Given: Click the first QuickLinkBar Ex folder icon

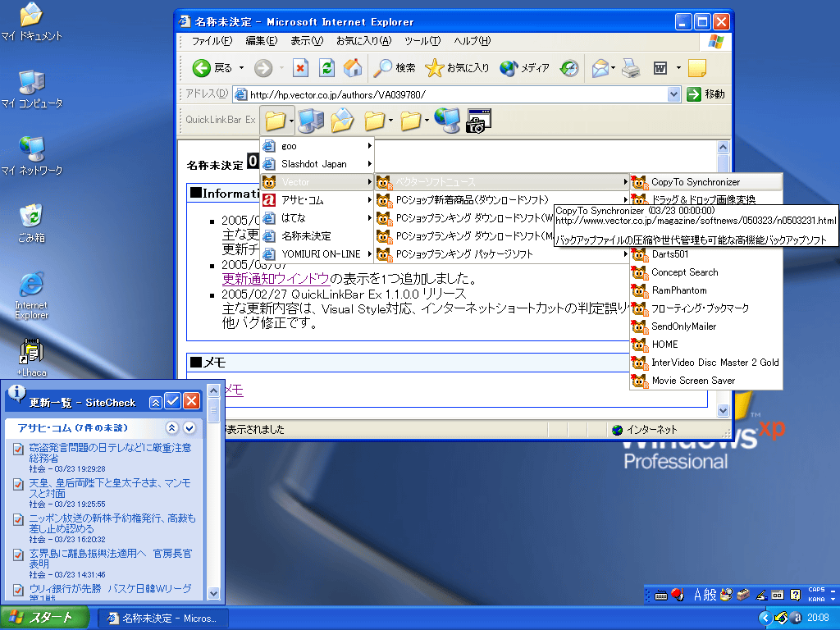Looking at the screenshot, I should 275,121.
